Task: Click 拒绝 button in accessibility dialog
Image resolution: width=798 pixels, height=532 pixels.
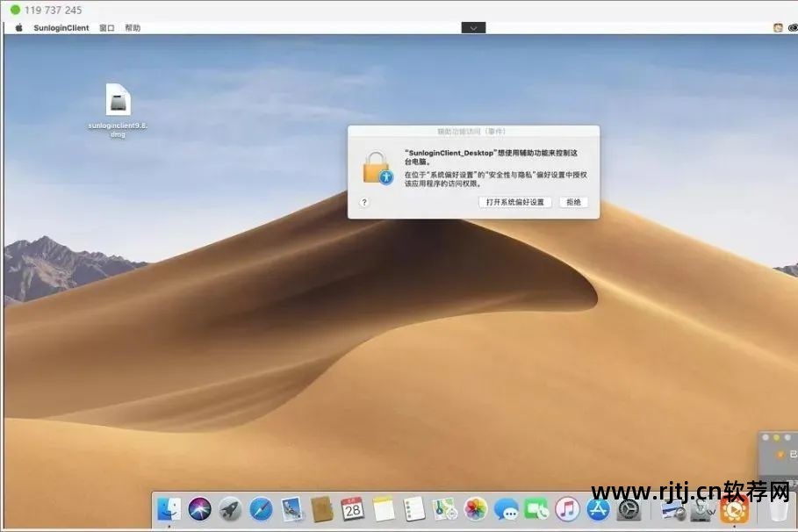Action: tap(573, 202)
